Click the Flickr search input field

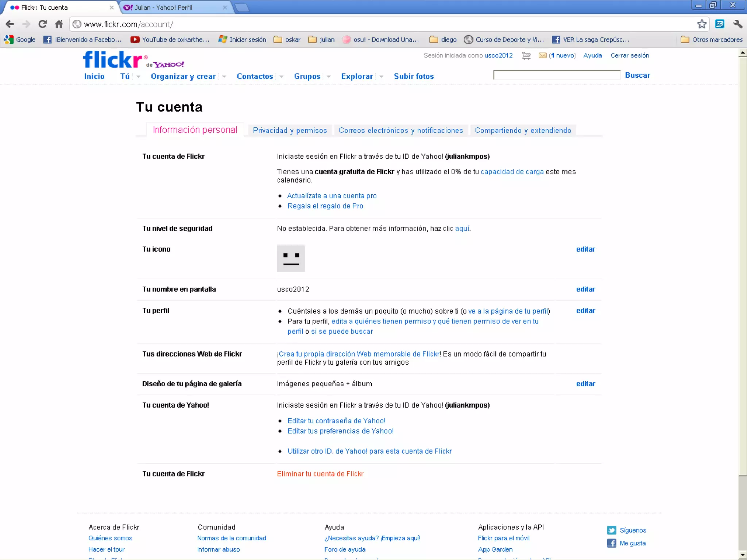tap(557, 75)
